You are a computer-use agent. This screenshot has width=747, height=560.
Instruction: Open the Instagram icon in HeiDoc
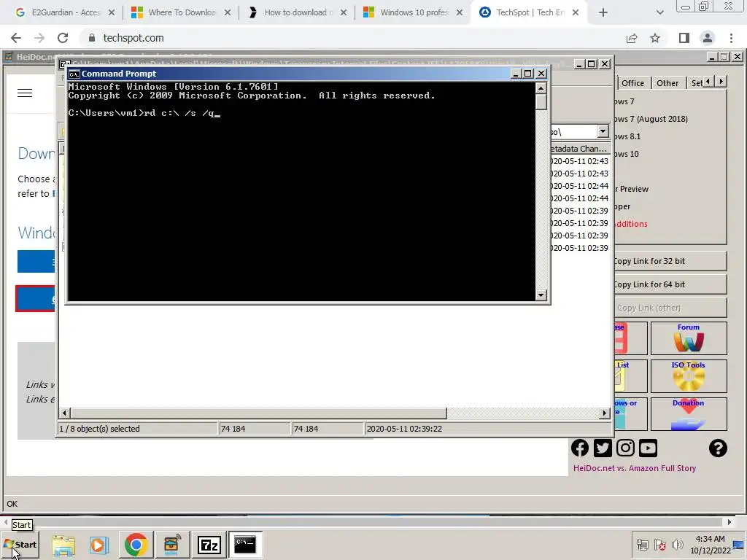625,448
